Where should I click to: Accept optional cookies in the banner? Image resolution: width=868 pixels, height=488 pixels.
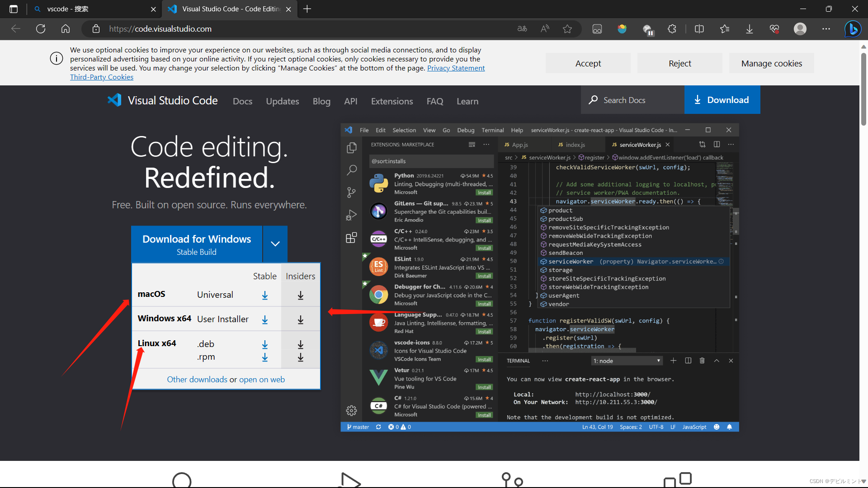[588, 63]
